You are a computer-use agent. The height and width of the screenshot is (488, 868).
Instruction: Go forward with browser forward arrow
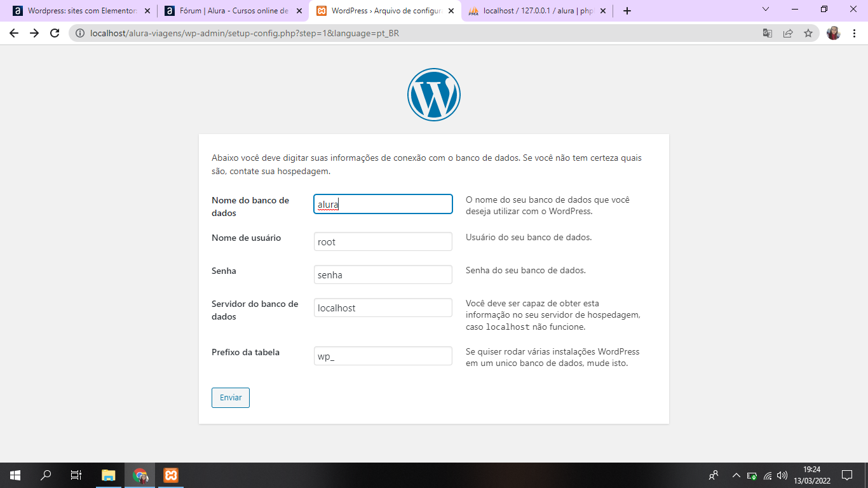[x=34, y=33]
